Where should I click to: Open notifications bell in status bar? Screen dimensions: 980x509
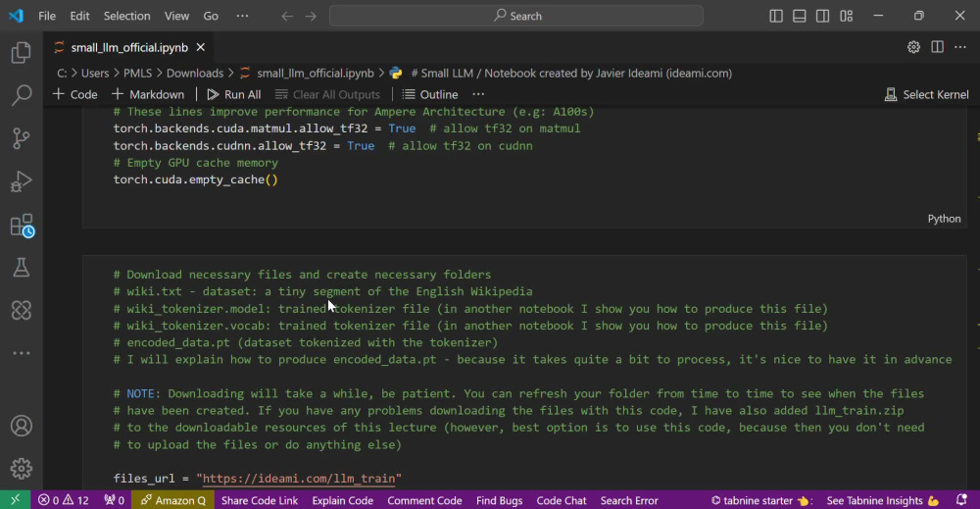click(x=961, y=500)
